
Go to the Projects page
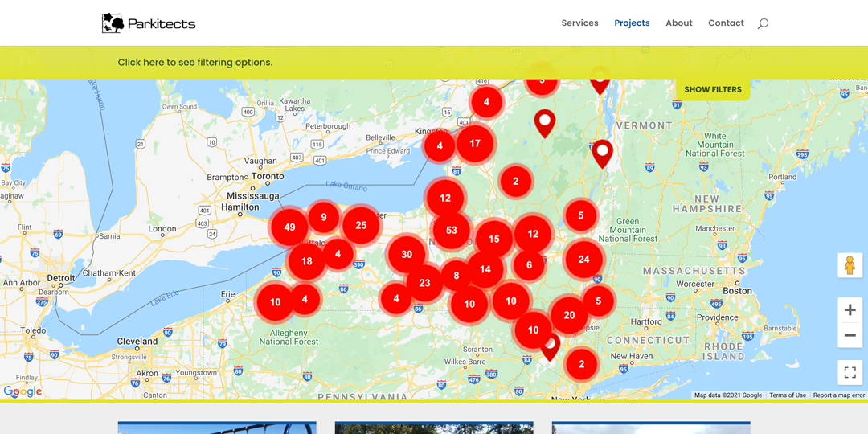point(632,23)
